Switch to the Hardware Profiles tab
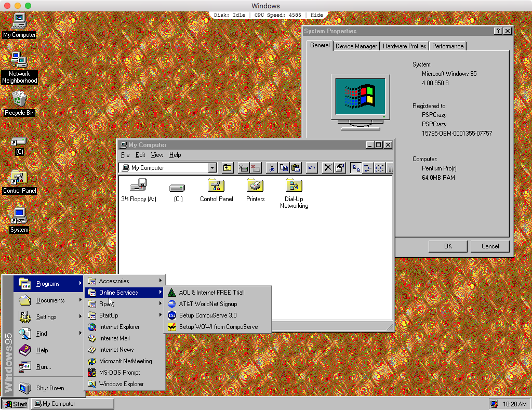 point(404,46)
